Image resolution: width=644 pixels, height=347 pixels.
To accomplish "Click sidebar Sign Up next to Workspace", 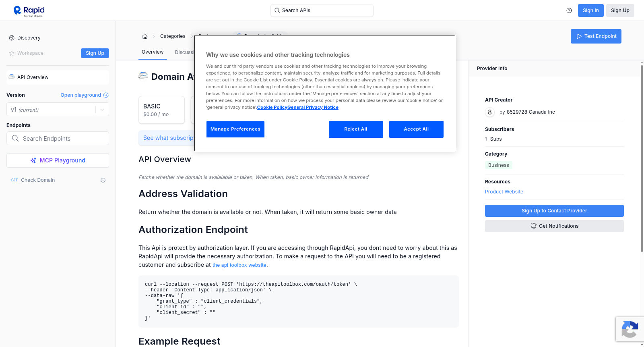I will (x=95, y=53).
